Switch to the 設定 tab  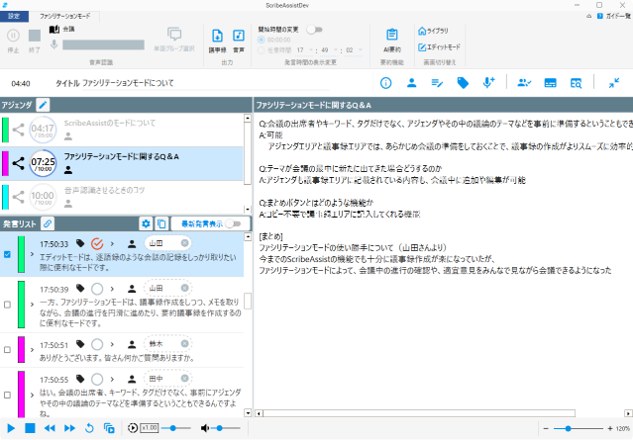click(x=14, y=17)
